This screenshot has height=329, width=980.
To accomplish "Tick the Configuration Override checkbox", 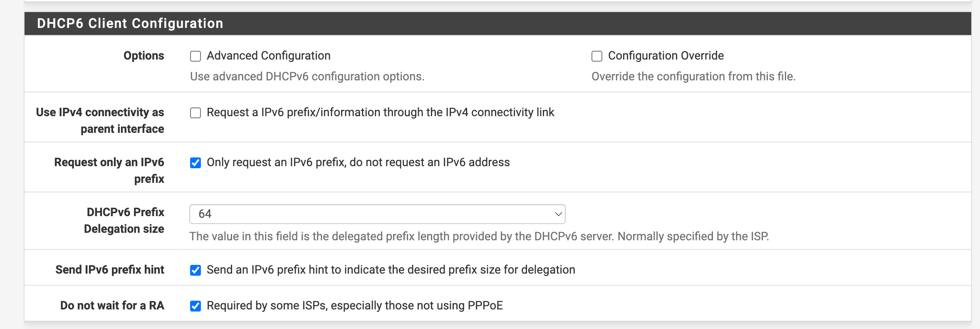I will coord(597,56).
